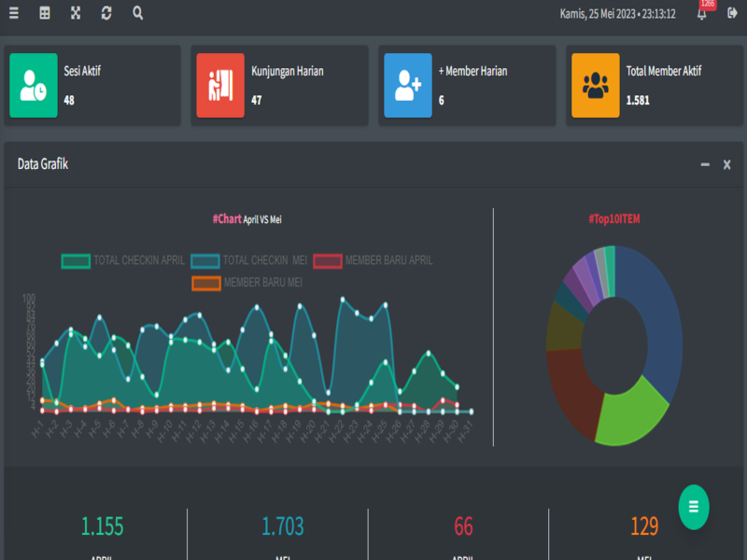
Task: Click the red total 66
Action: 463,526
